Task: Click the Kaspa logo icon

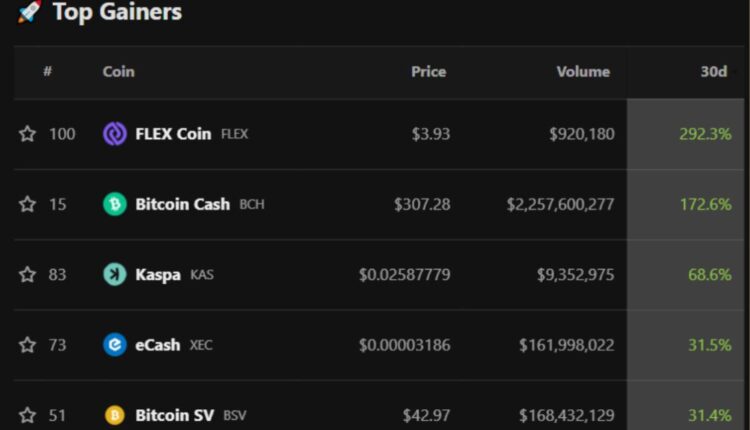Action: 115,274
